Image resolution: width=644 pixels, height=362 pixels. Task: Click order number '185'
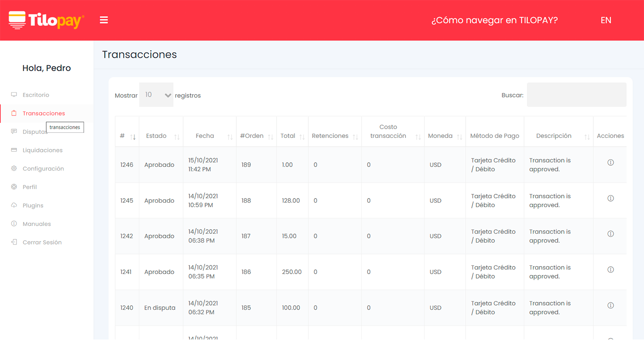[x=246, y=308]
